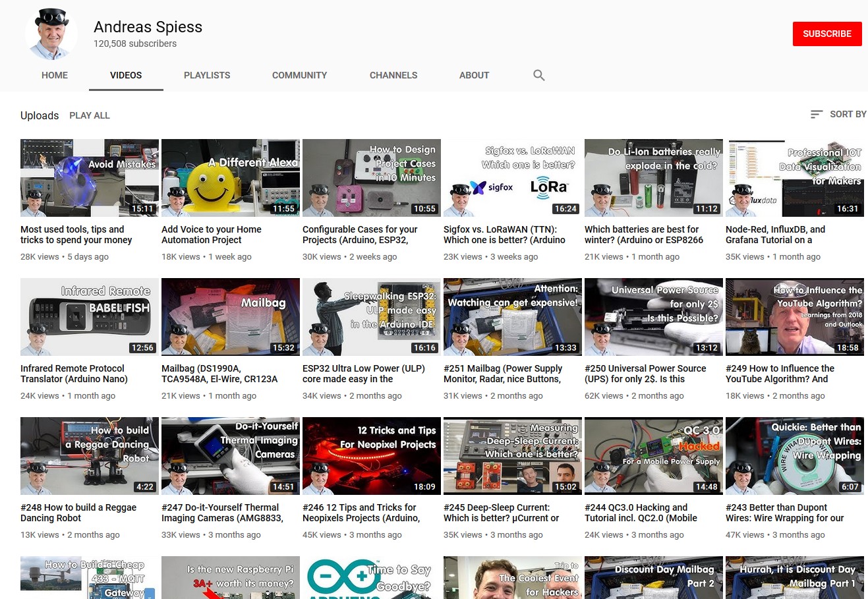868x599 pixels.
Task: Open the Node-Red, InfluxDB video title link
Action: pyautogui.click(x=775, y=235)
